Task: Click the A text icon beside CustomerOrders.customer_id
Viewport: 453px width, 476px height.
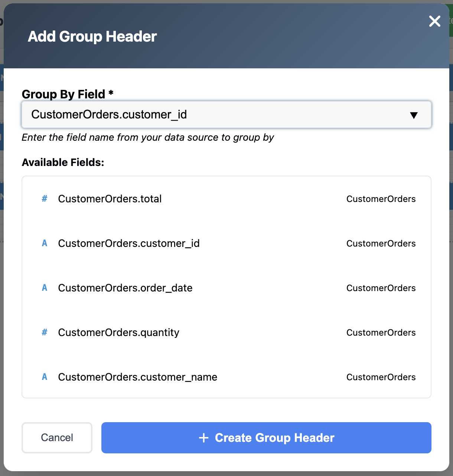Action: coord(45,243)
